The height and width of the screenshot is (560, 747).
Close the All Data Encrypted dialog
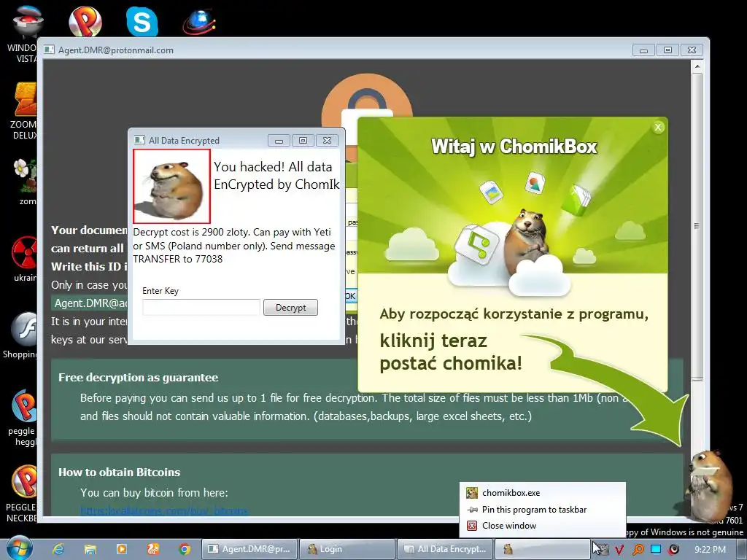click(x=327, y=141)
